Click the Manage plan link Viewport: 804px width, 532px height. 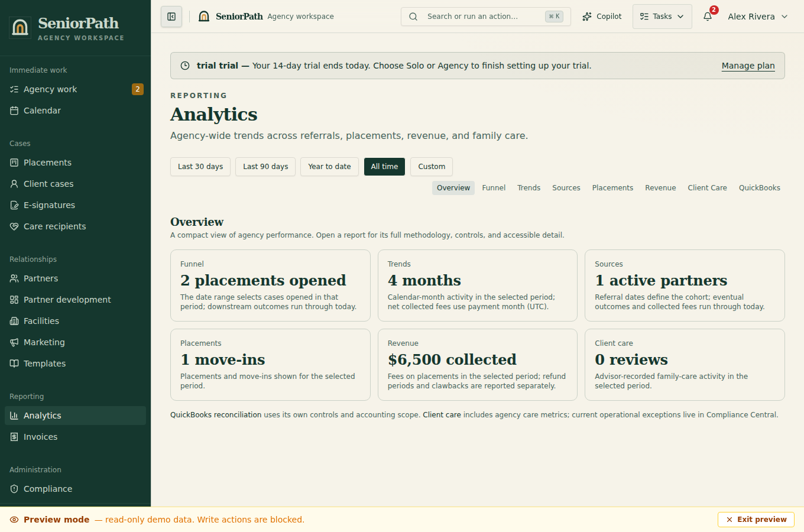(748, 66)
